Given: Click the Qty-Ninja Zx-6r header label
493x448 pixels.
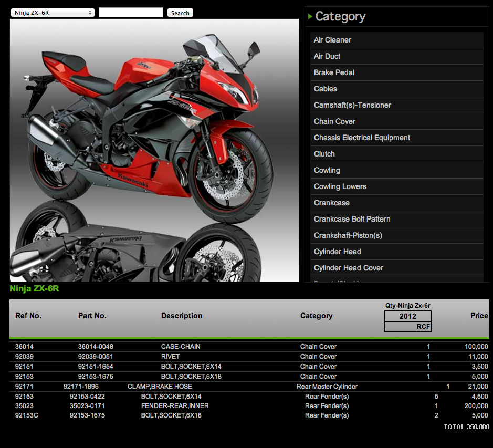Looking at the screenshot, I should pos(408,306).
